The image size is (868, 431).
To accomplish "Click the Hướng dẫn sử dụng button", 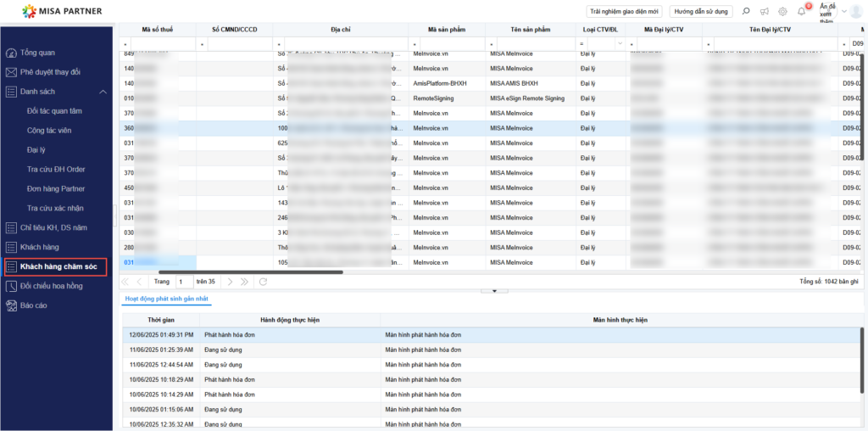I will click(700, 12).
